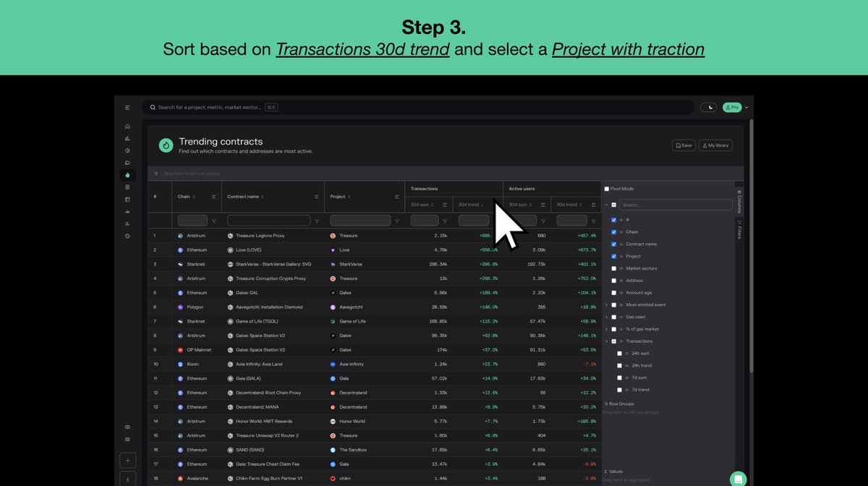Check the Address column checkbox

tap(613, 281)
